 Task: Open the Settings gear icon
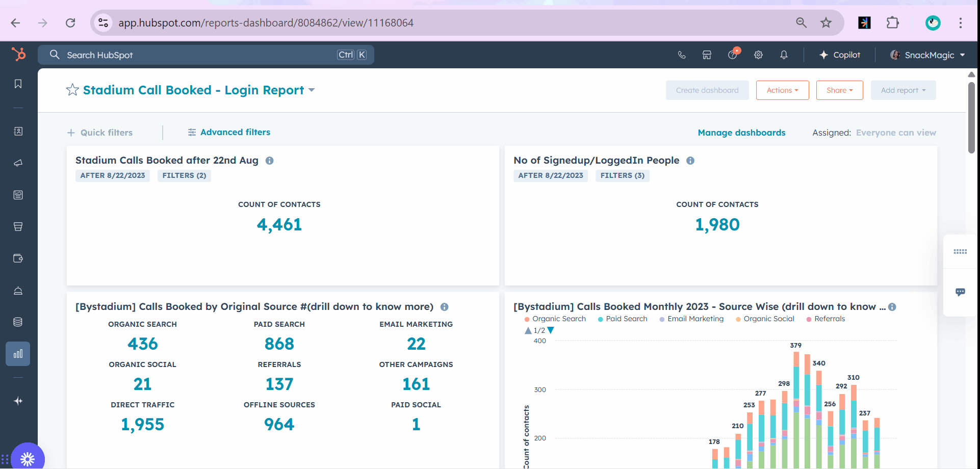click(x=758, y=55)
